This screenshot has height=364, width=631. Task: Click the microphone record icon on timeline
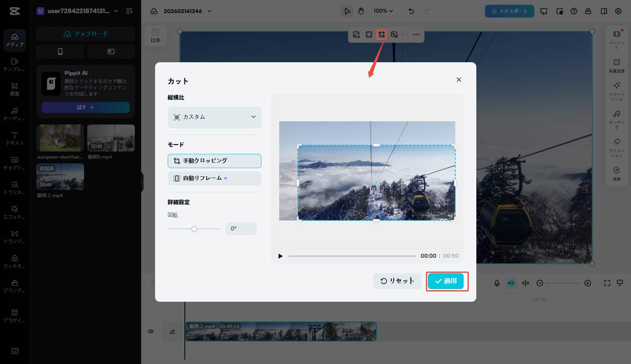point(497,283)
